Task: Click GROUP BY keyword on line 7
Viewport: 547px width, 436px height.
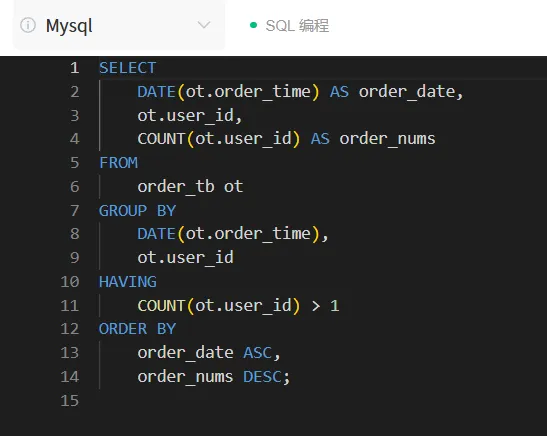Action: 137,211
